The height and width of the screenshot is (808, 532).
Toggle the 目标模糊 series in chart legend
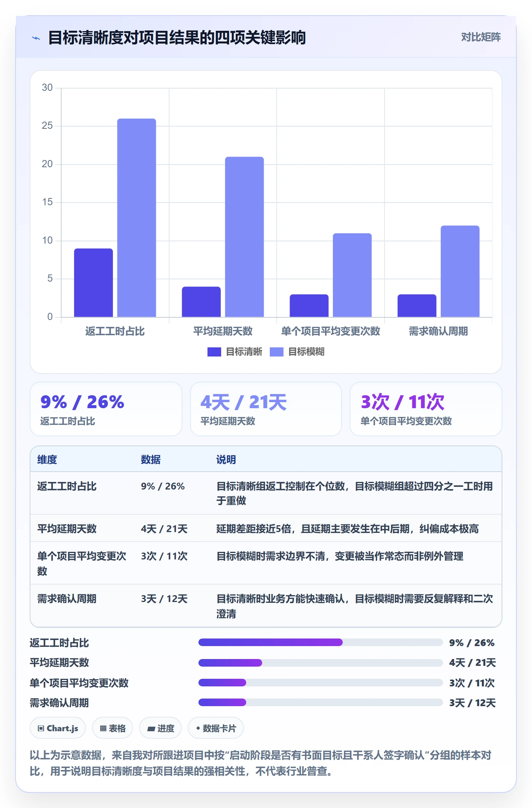297,352
